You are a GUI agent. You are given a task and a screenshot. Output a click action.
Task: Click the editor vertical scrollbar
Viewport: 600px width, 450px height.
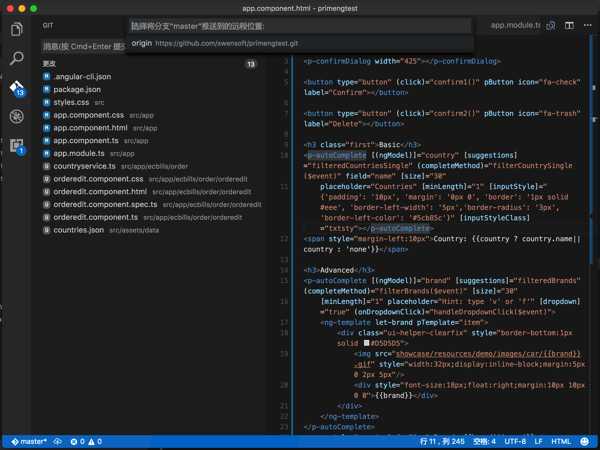[592, 149]
